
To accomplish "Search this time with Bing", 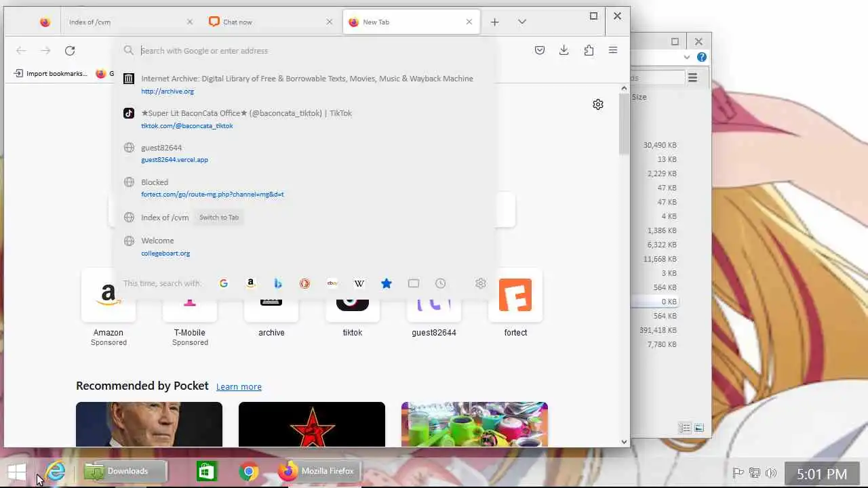I will (278, 283).
